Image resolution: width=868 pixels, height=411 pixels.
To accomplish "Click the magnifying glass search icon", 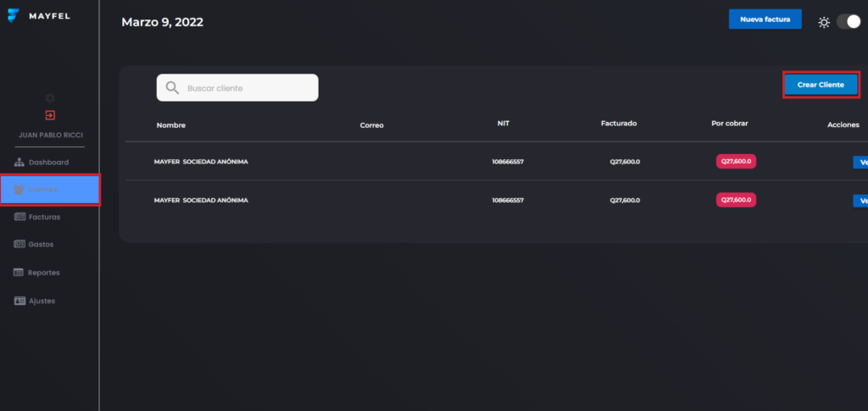I will 172,88.
